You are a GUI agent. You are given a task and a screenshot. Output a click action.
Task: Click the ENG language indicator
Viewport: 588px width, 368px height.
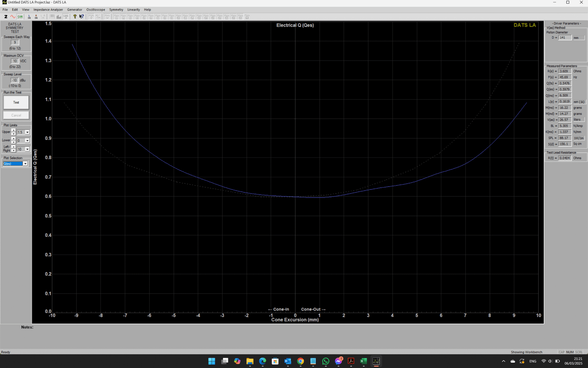point(533,361)
